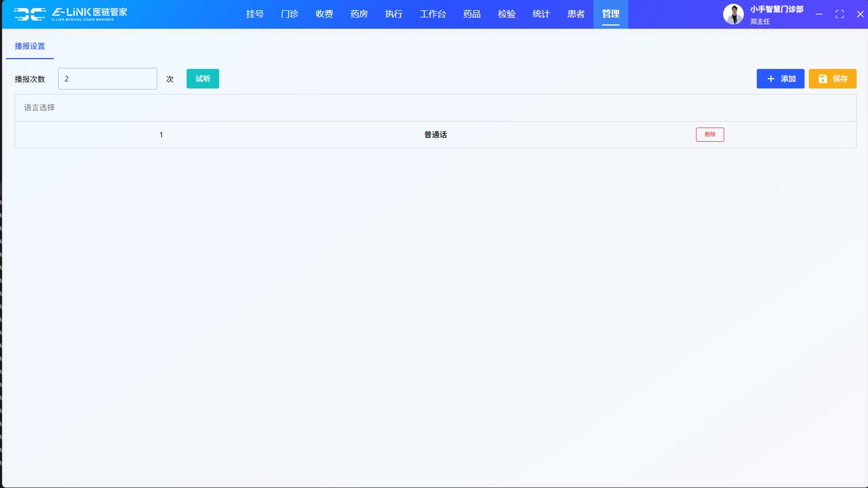Go to the 患者 section
Image resolution: width=868 pixels, height=488 pixels.
point(576,14)
